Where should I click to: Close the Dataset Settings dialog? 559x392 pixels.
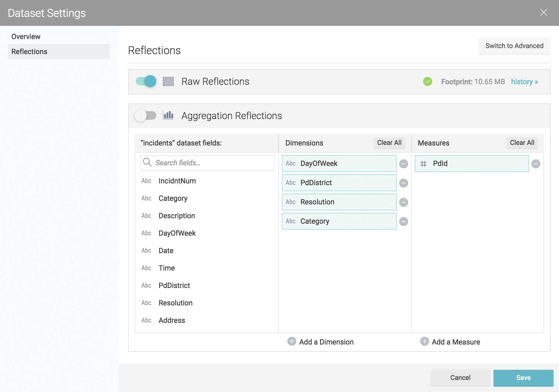tap(543, 13)
